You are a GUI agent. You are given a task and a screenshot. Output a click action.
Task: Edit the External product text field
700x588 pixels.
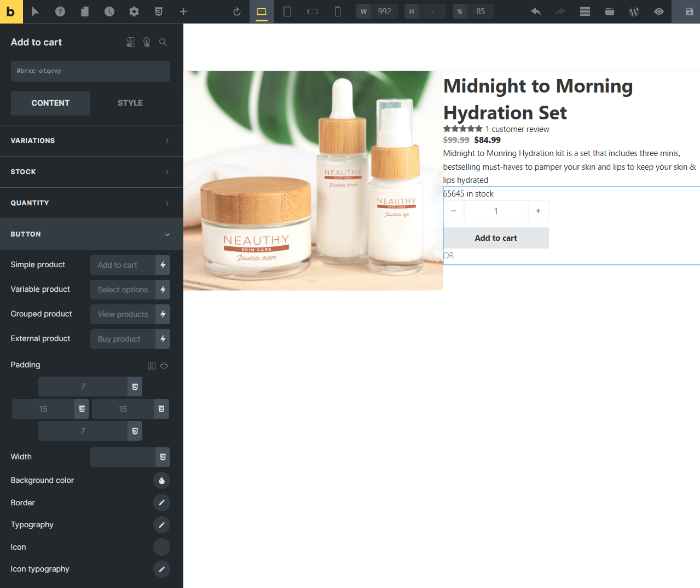click(x=123, y=339)
